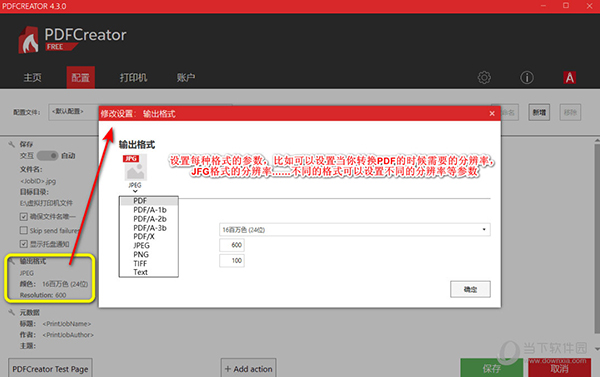Click PDFCreator Test Page button
The image size is (600, 377).
(x=50, y=369)
